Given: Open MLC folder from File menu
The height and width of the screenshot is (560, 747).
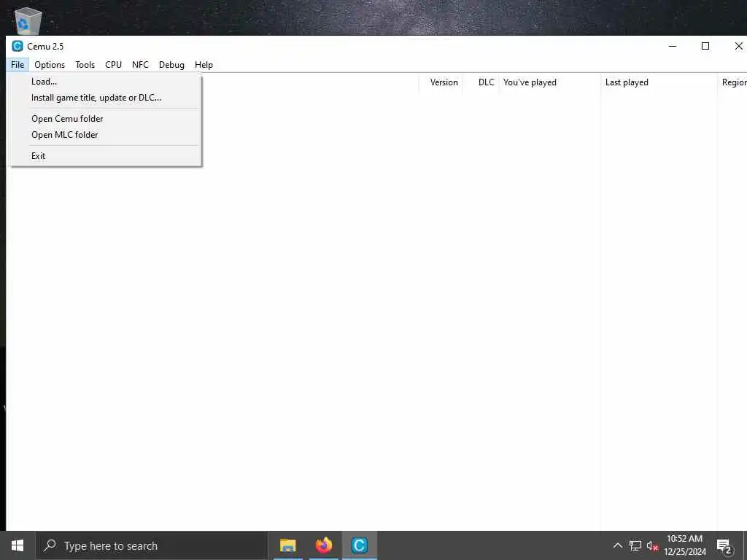Looking at the screenshot, I should pyautogui.click(x=105, y=135).
